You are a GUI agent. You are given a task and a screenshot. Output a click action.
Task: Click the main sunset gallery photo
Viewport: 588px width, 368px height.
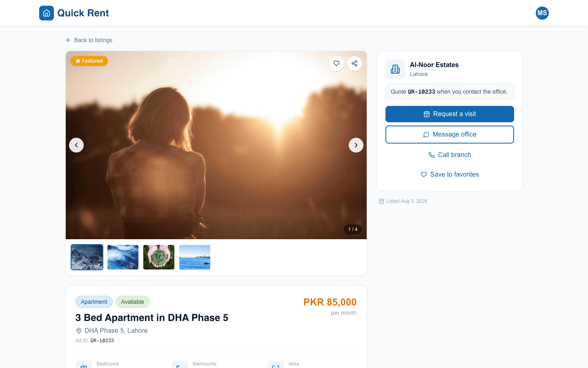pyautogui.click(x=216, y=145)
